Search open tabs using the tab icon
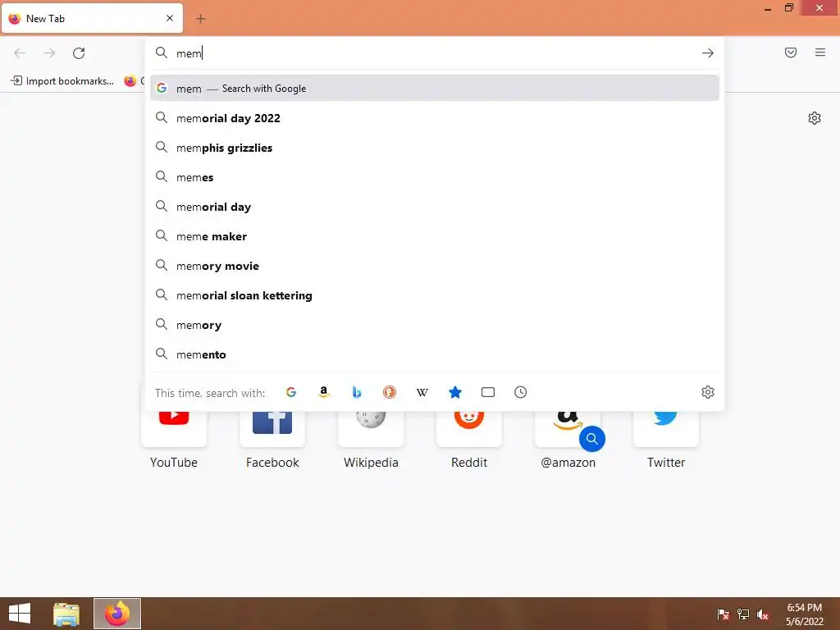This screenshot has width=840, height=630. (488, 392)
